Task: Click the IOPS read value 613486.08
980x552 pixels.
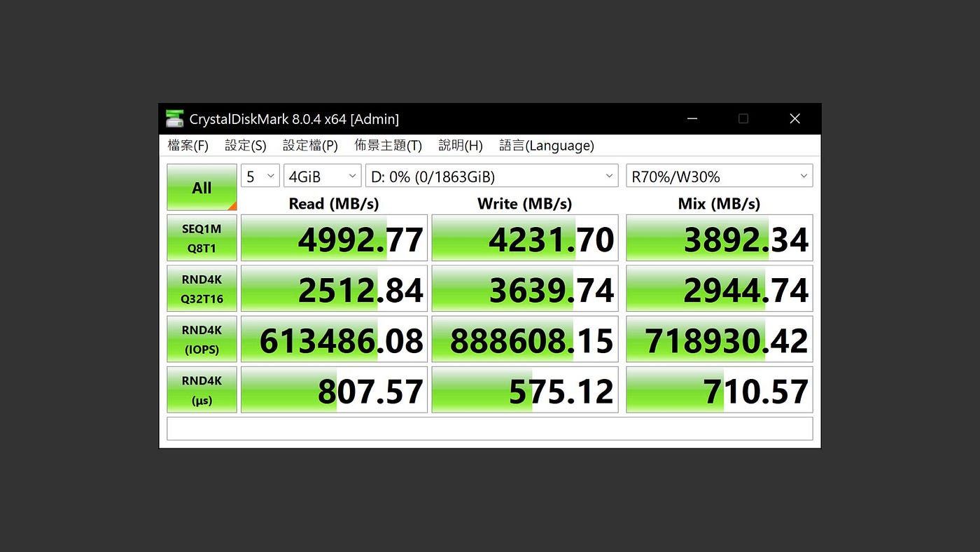Action: pos(334,339)
